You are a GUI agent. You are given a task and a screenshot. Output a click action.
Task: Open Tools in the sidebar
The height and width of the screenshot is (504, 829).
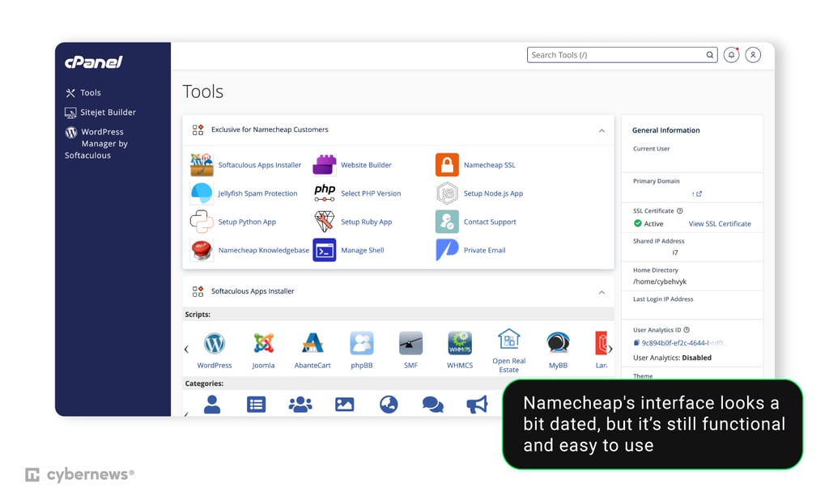click(83, 93)
